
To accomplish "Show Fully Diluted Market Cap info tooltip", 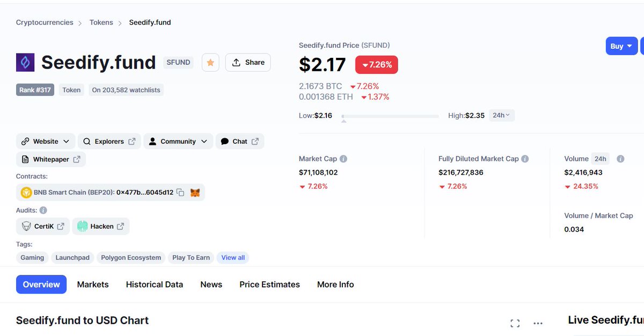I will coord(525,159).
